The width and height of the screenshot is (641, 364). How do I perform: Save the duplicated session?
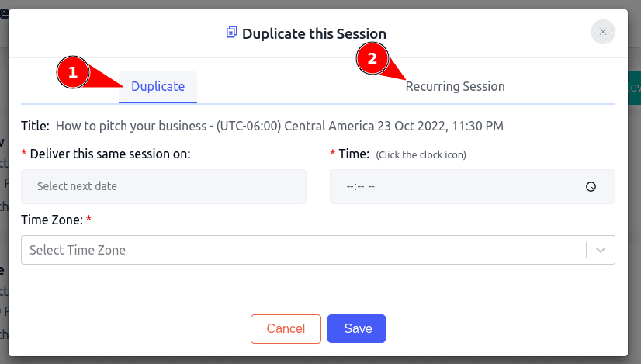(356, 329)
